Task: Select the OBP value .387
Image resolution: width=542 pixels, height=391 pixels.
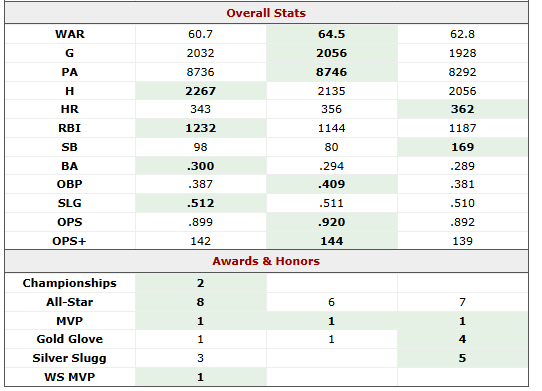Action: [x=200, y=184]
